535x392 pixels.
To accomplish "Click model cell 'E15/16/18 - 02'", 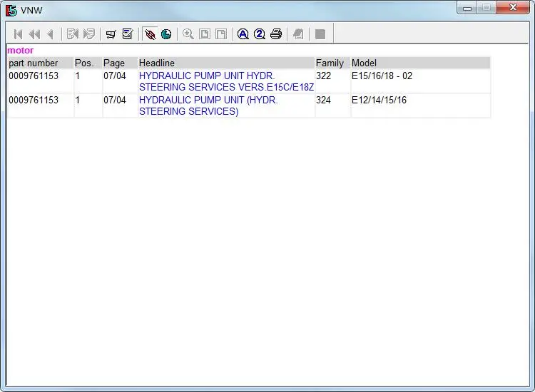I will coord(382,76).
